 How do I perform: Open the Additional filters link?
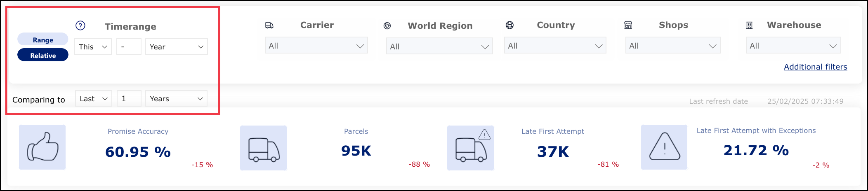point(815,67)
